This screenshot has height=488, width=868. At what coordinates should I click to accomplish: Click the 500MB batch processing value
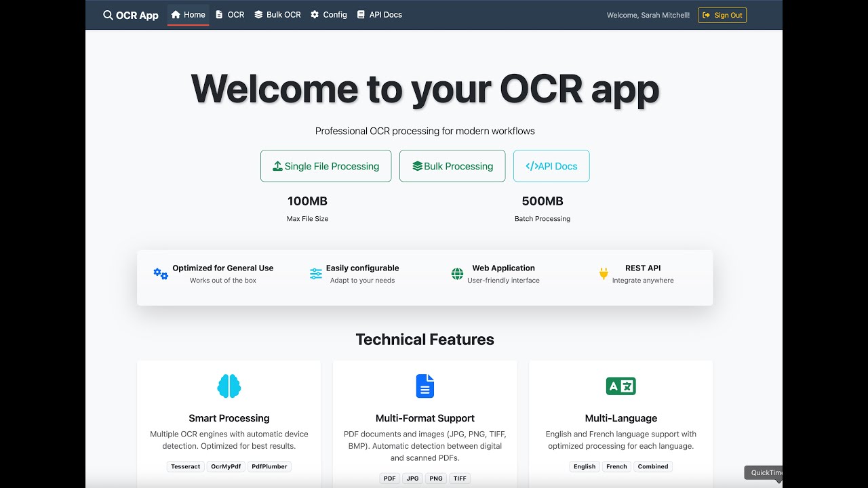click(x=542, y=201)
